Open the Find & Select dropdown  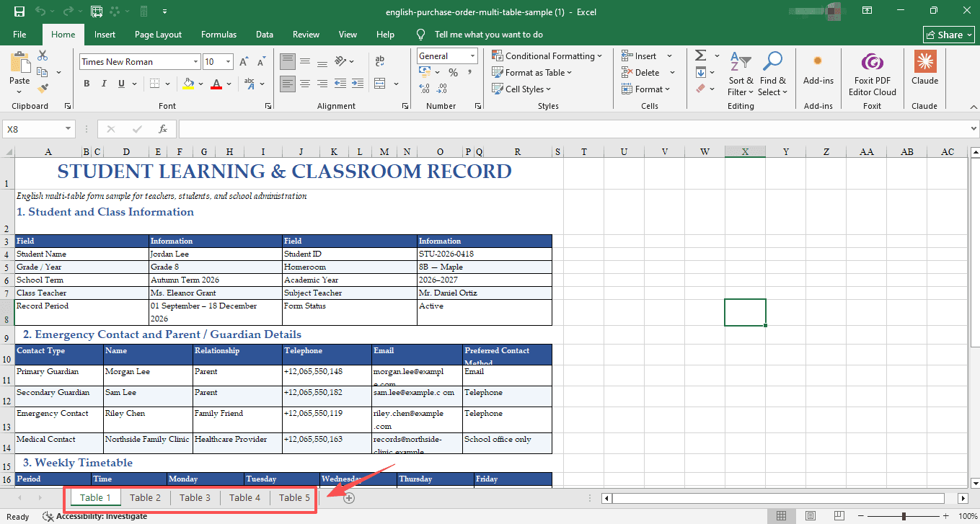pyautogui.click(x=772, y=74)
